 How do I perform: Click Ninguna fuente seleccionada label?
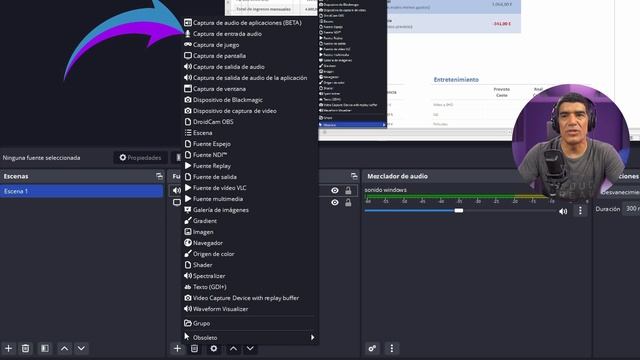[x=41, y=158]
